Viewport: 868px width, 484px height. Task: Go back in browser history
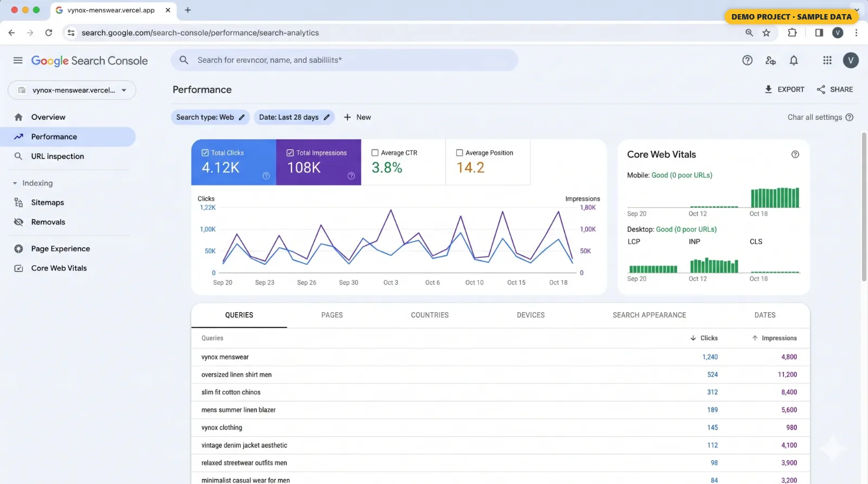click(x=11, y=33)
